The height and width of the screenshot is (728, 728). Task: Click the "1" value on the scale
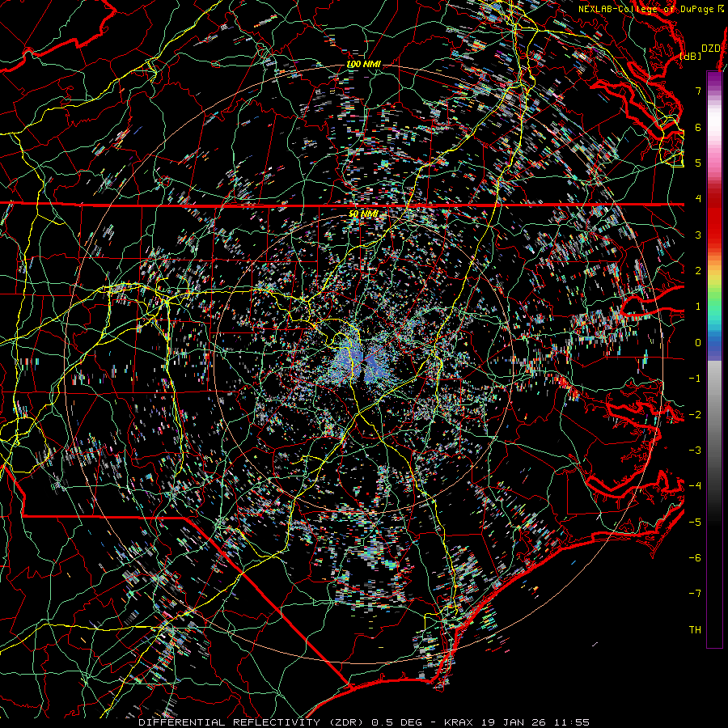point(698,307)
